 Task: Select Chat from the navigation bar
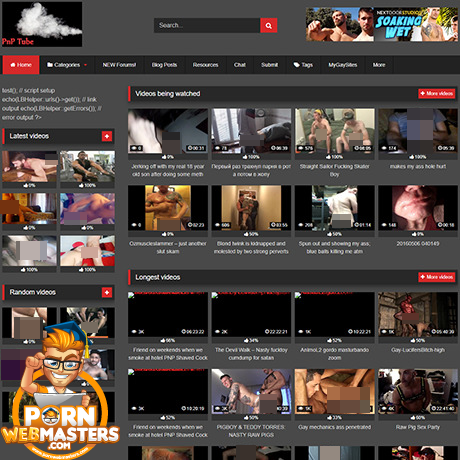point(240,65)
